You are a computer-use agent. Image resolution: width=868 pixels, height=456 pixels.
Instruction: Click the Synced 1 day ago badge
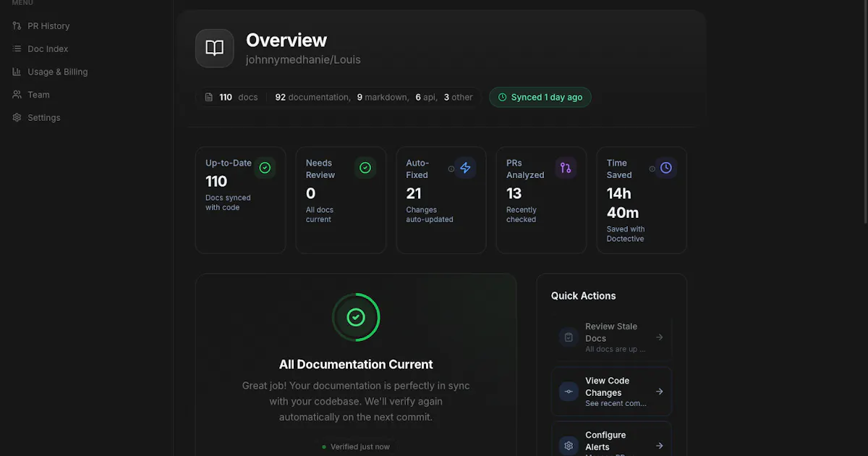coord(540,97)
